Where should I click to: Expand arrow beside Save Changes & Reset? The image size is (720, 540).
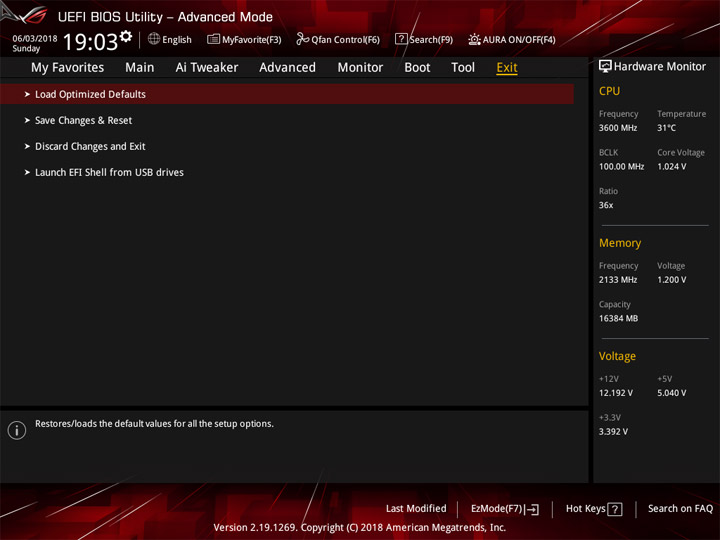click(x=27, y=120)
